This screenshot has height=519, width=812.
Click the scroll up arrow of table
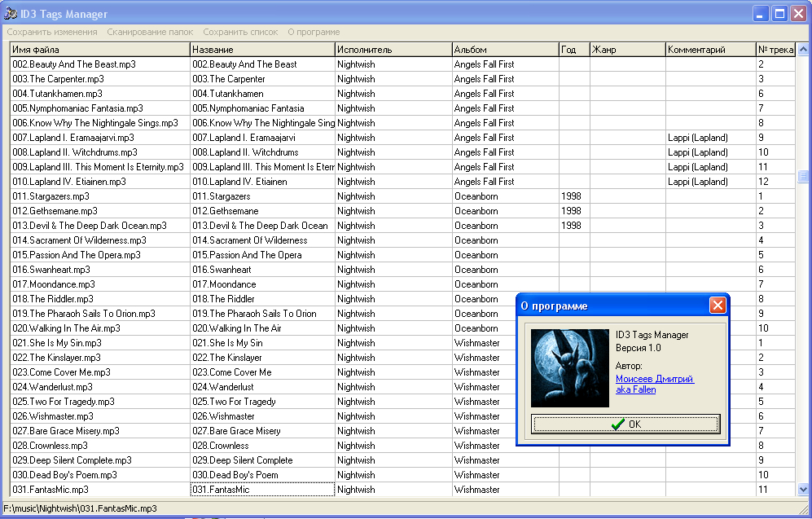click(x=803, y=50)
